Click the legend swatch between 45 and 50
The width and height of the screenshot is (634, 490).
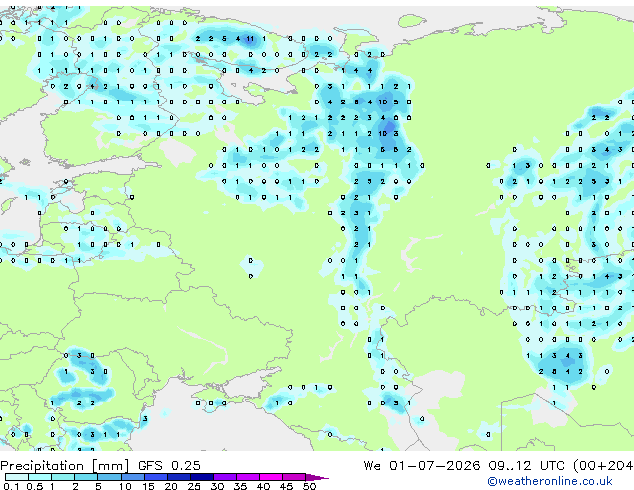[x=294, y=477]
